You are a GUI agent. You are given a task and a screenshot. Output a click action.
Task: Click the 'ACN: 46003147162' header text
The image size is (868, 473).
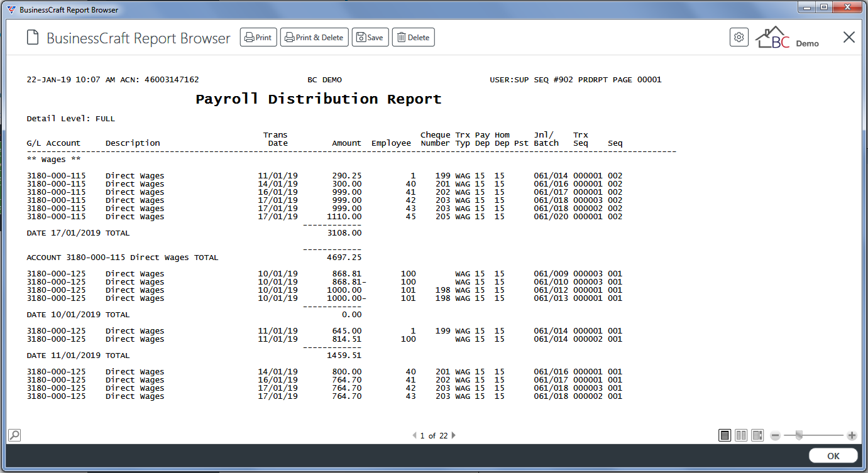pyautogui.click(x=158, y=80)
